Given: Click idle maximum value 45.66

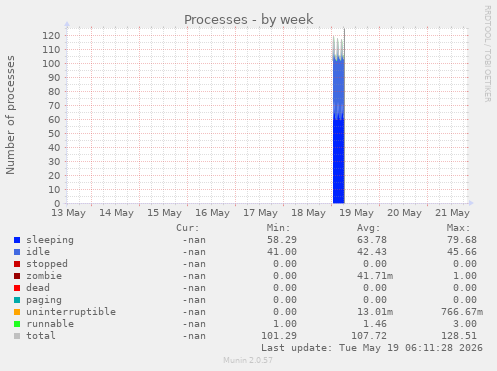Looking at the screenshot, I should pos(462,252).
